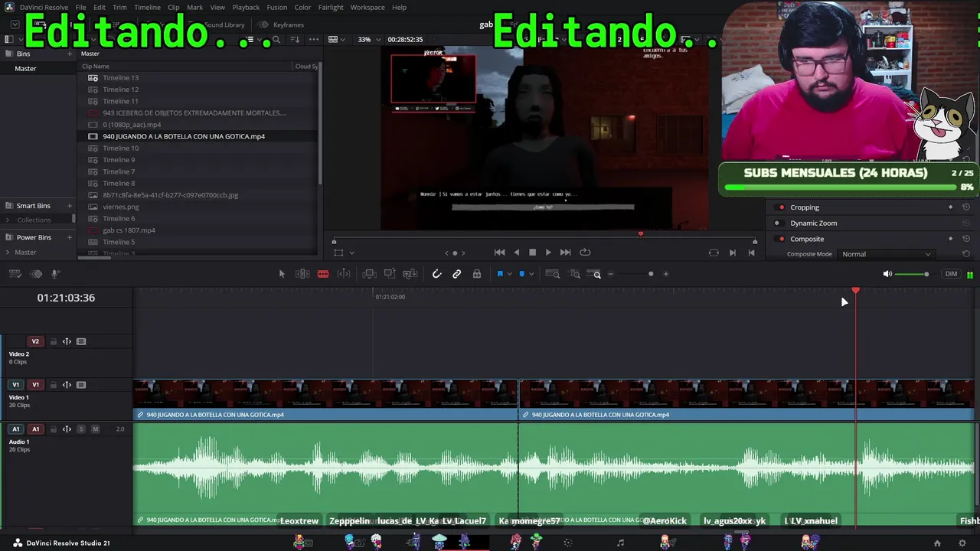Open the Edit menu
This screenshot has width=980, height=551.
[x=100, y=7]
